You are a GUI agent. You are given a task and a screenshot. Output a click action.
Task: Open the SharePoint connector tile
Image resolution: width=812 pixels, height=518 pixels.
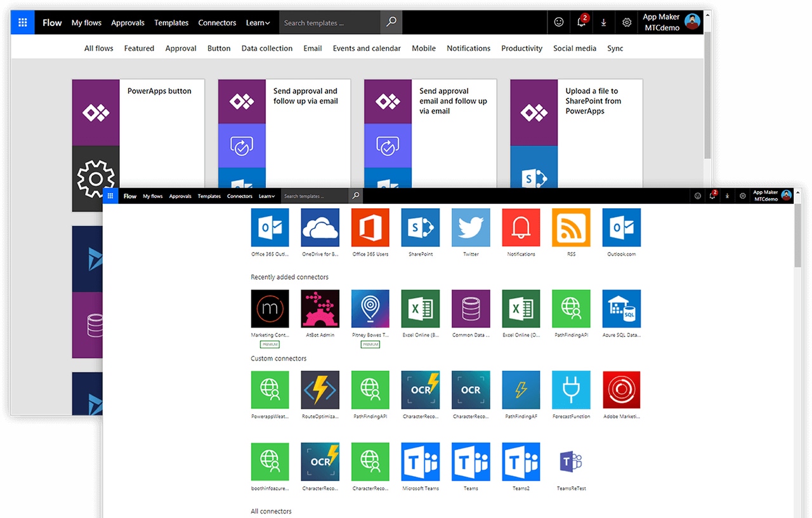(420, 227)
